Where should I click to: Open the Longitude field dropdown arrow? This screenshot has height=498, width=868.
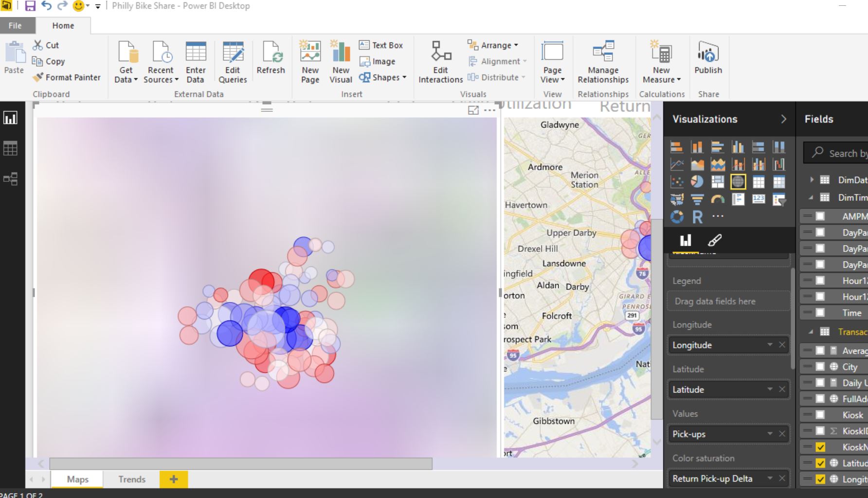[x=770, y=345]
